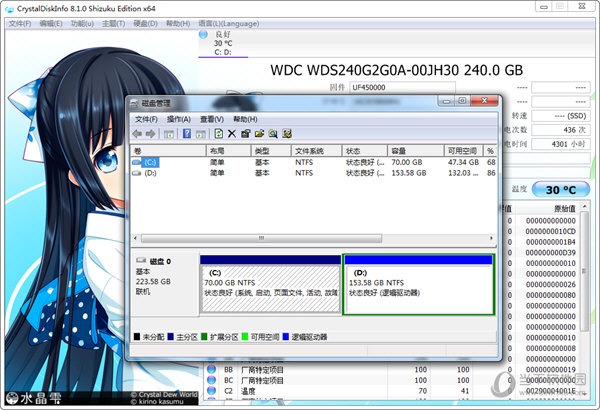Click the 30 °C temperature button

pyautogui.click(x=561, y=189)
